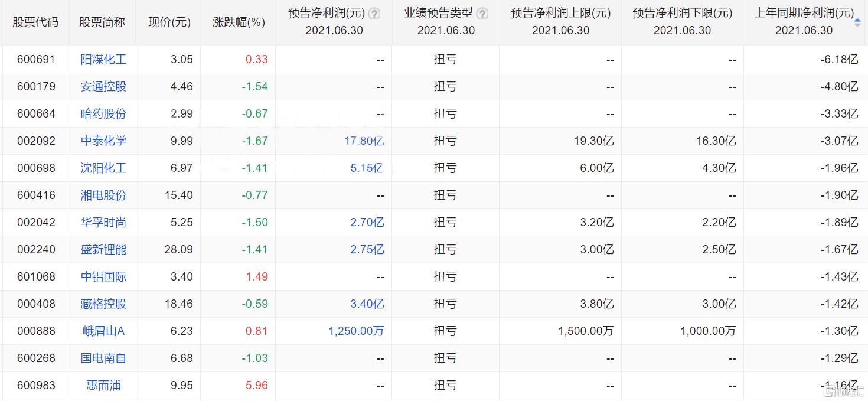868x401 pixels.
Task: Select stock code 600179
Action: [36, 86]
